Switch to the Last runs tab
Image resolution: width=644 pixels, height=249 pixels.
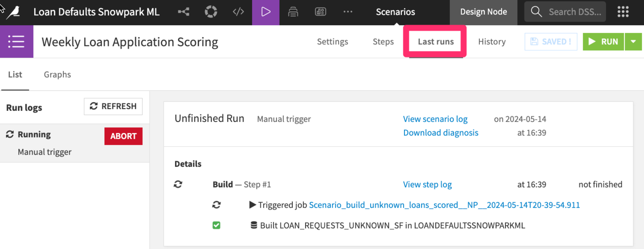(436, 41)
